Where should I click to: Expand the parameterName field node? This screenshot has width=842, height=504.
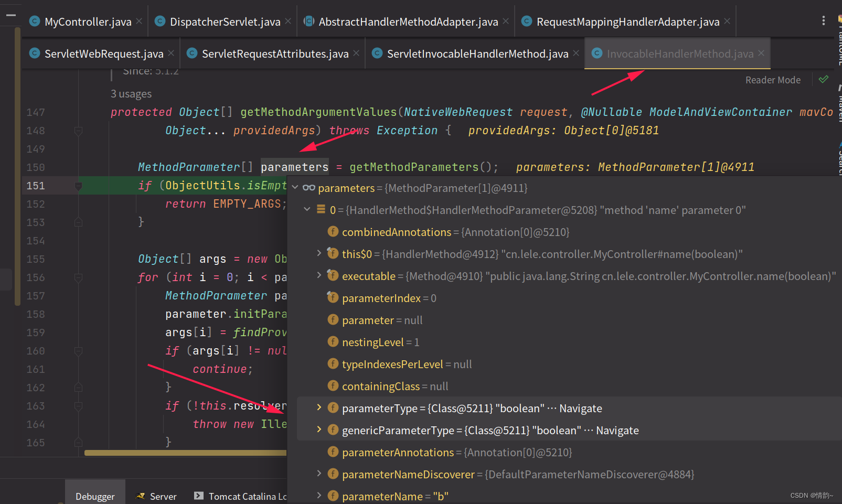pyautogui.click(x=319, y=495)
